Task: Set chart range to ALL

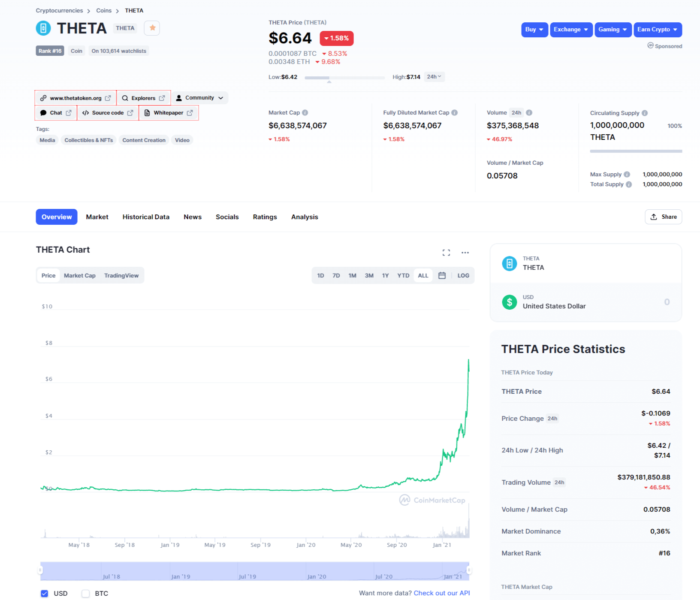Action: point(423,275)
